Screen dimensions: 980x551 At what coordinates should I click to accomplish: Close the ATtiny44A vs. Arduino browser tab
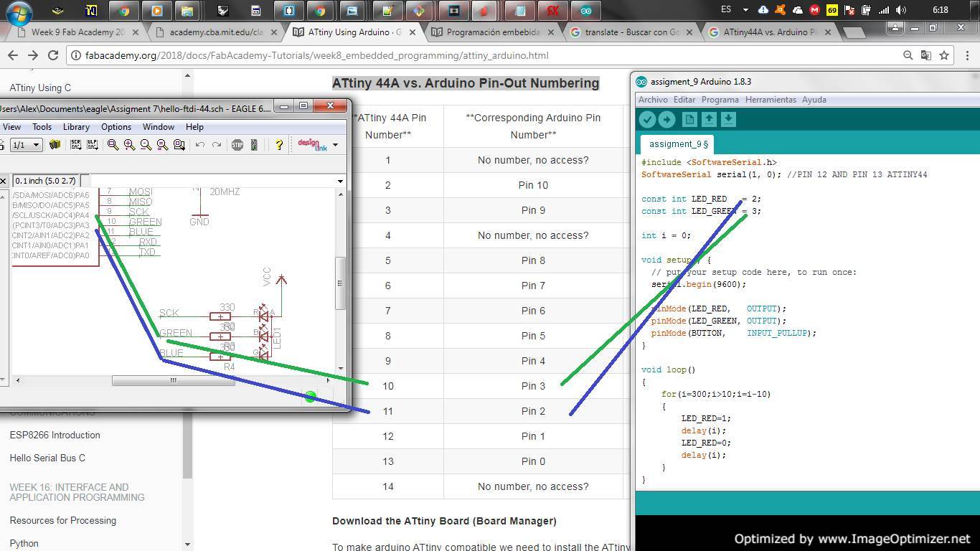[828, 32]
